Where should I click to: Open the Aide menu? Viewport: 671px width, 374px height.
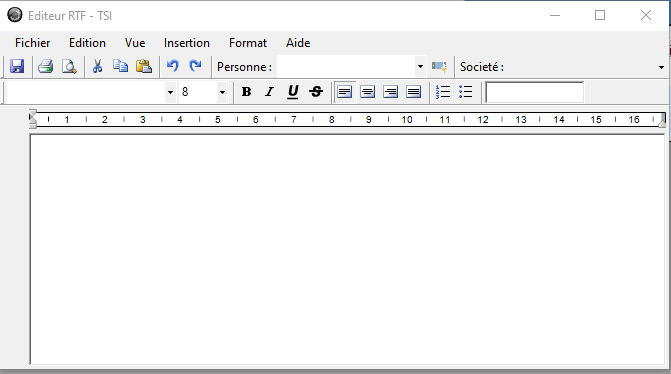coord(298,43)
